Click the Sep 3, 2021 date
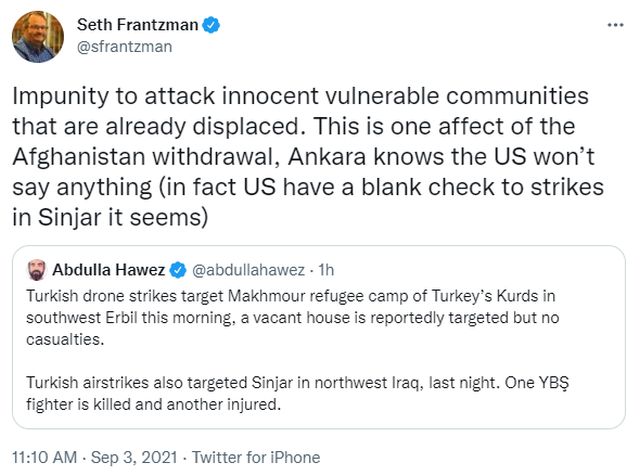The width and height of the screenshot is (640, 476). click(133, 456)
